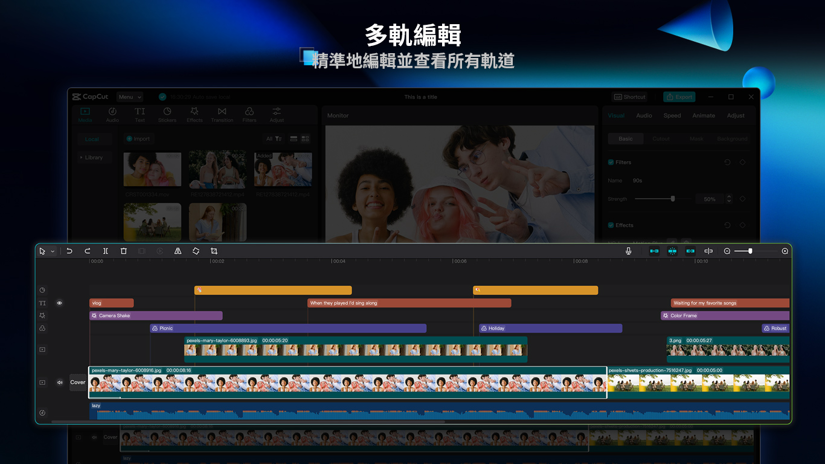Click the Undo arrow in the timeline toolbar
Image resolution: width=825 pixels, height=464 pixels.
click(x=69, y=251)
